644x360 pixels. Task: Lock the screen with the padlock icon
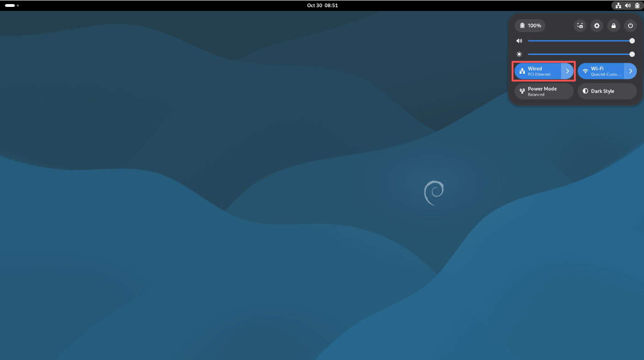click(614, 26)
